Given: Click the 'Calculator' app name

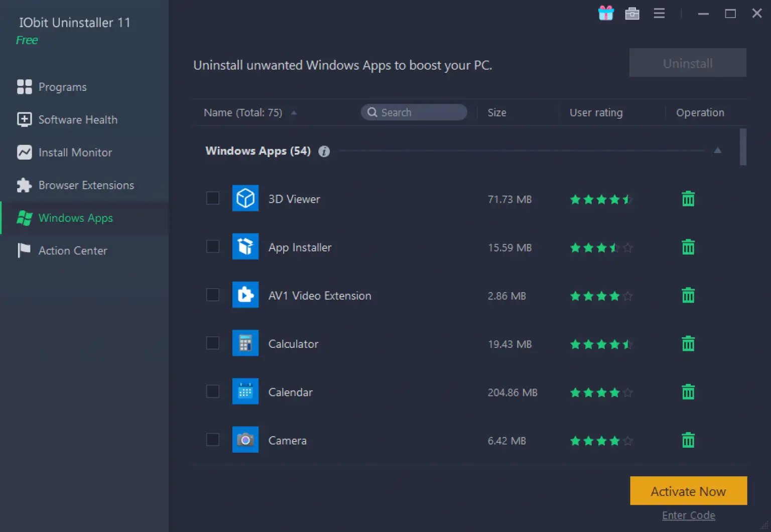Looking at the screenshot, I should pos(293,344).
